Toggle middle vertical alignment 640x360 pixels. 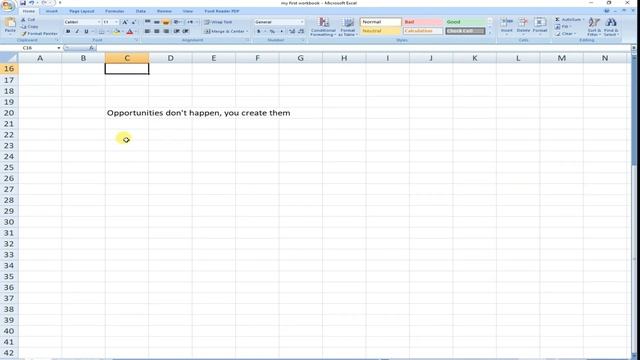(x=157, y=22)
